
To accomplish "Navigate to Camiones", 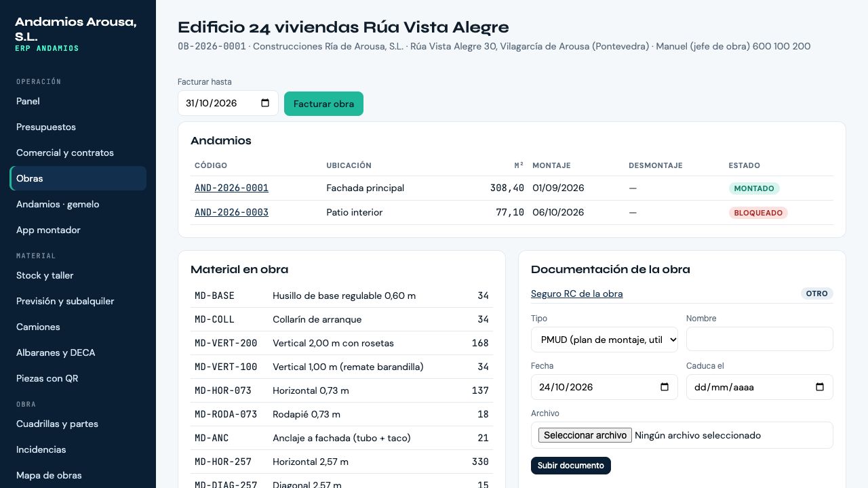I will tap(78, 327).
